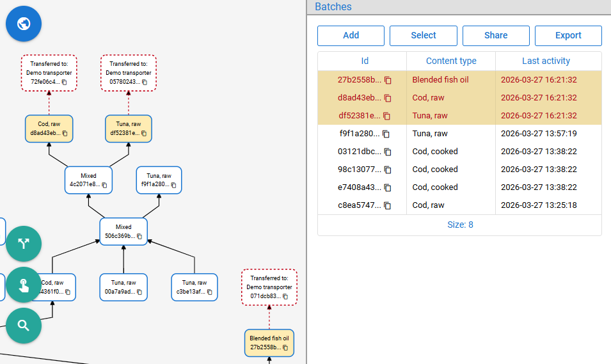Click the blue globe map button

click(x=24, y=24)
